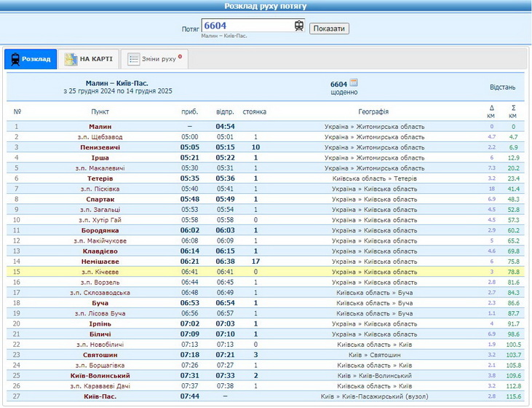Open the Ірпінь station link

100,323
